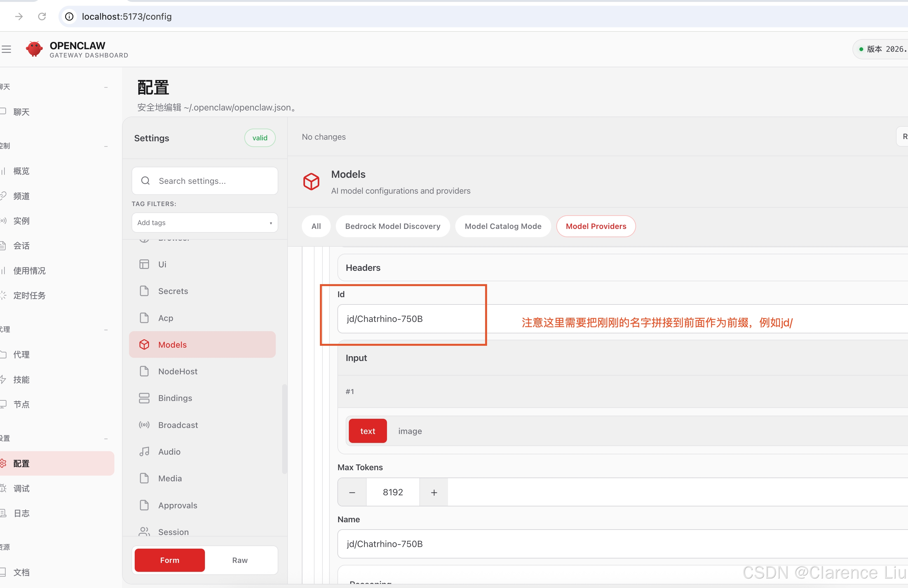
Task: Increase Max Tokens with plus button
Action: click(x=434, y=492)
